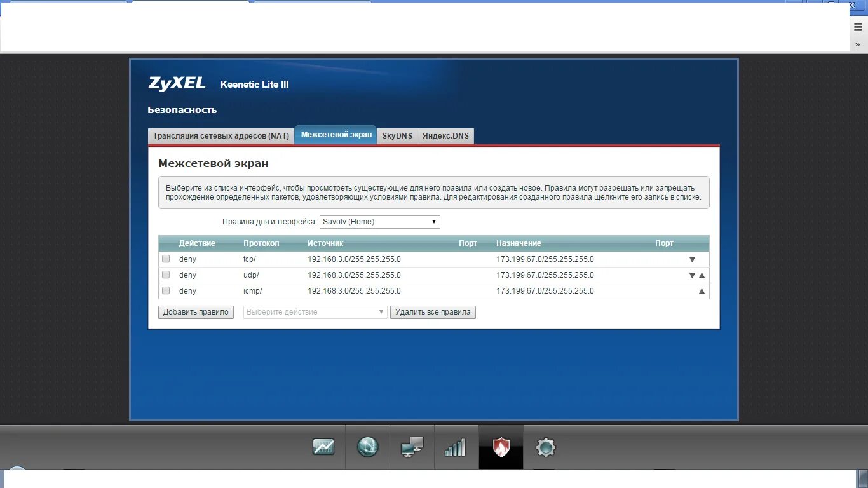Open the system monitor icon
The height and width of the screenshot is (488, 868).
[x=324, y=447]
